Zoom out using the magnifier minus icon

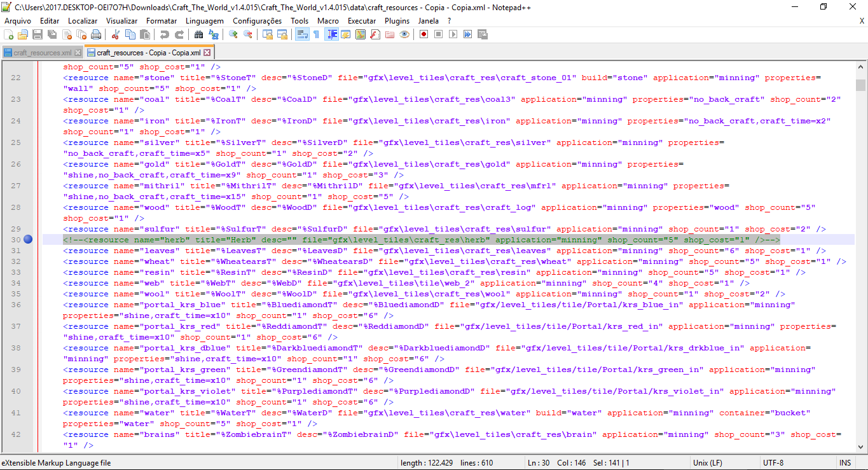coord(248,34)
